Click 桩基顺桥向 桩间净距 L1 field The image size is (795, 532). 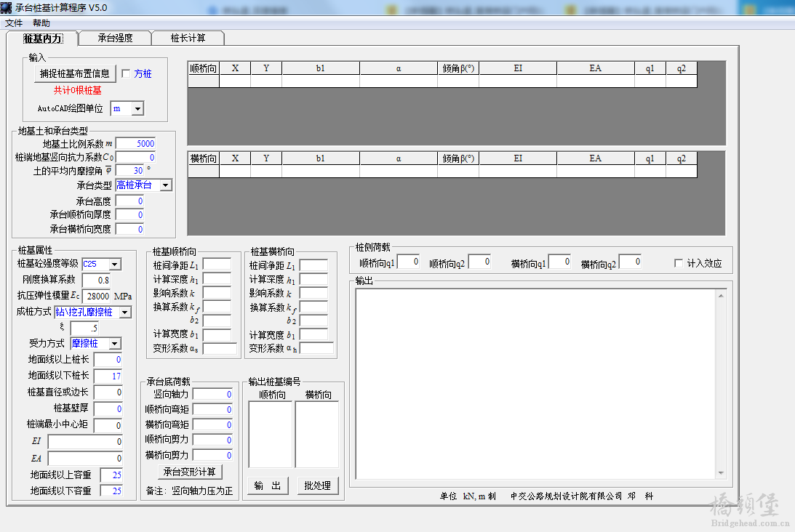(217, 265)
